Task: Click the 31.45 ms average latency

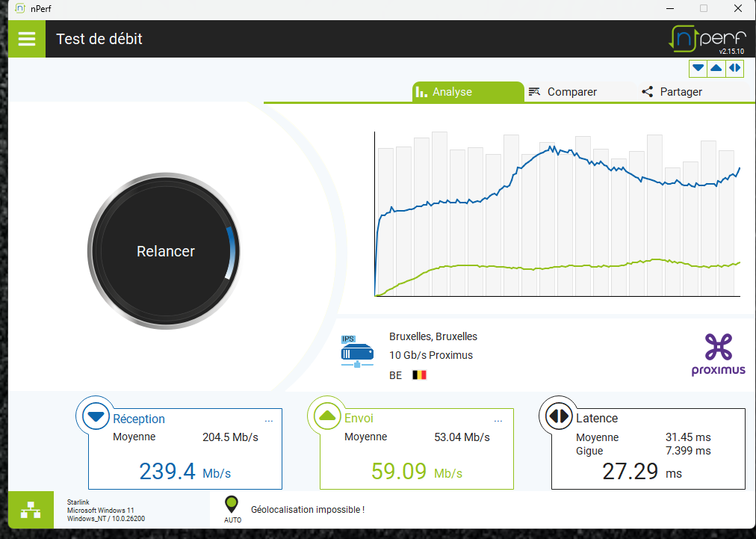Action: point(688,437)
